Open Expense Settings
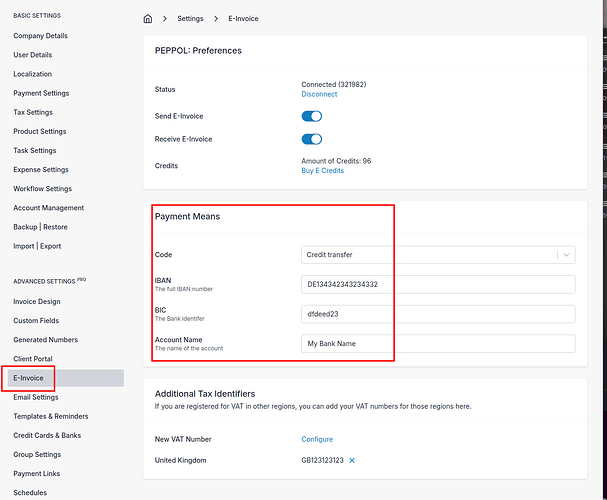This screenshot has height=500, width=607. pyautogui.click(x=41, y=170)
